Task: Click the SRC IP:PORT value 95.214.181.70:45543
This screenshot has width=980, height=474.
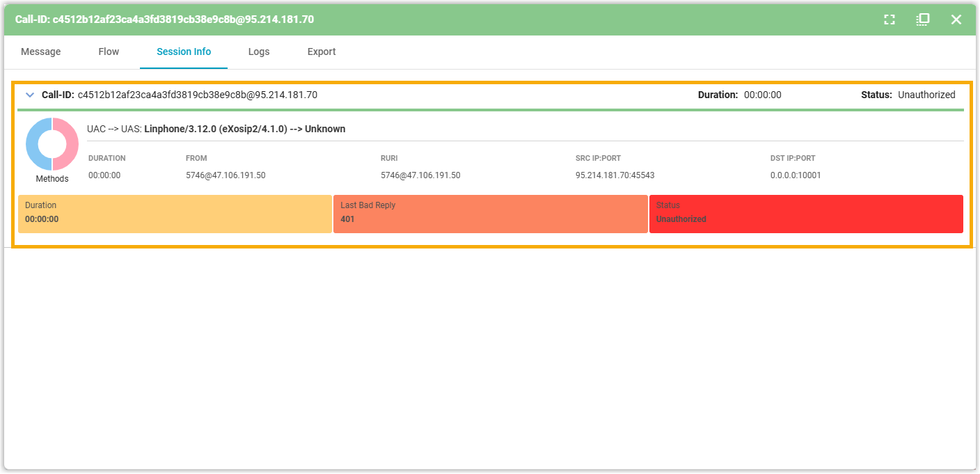Action: 615,175
